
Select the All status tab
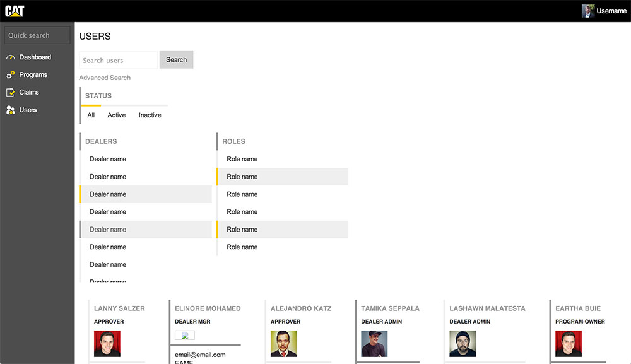point(91,115)
